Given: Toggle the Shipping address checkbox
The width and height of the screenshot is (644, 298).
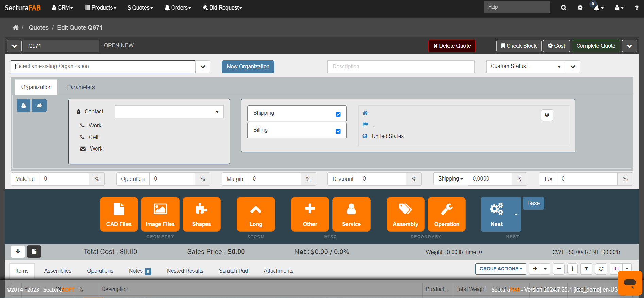Looking at the screenshot, I should pyautogui.click(x=338, y=114).
